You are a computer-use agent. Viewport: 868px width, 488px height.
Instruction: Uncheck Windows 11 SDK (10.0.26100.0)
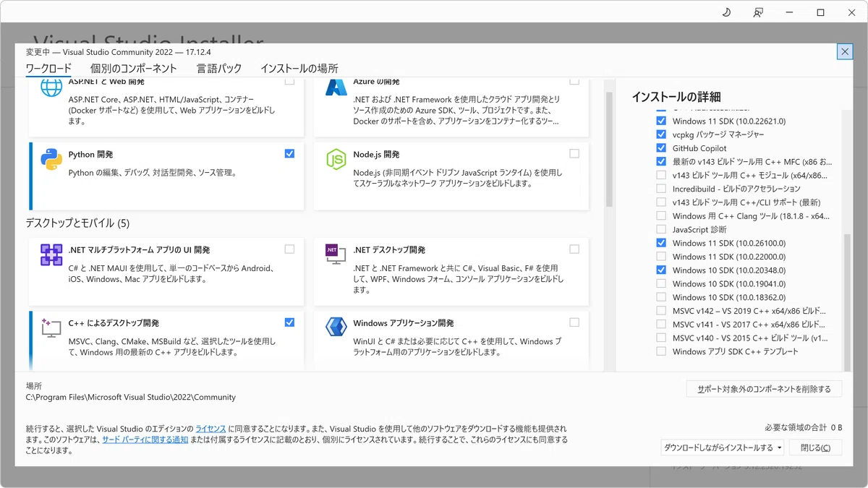[x=661, y=243]
